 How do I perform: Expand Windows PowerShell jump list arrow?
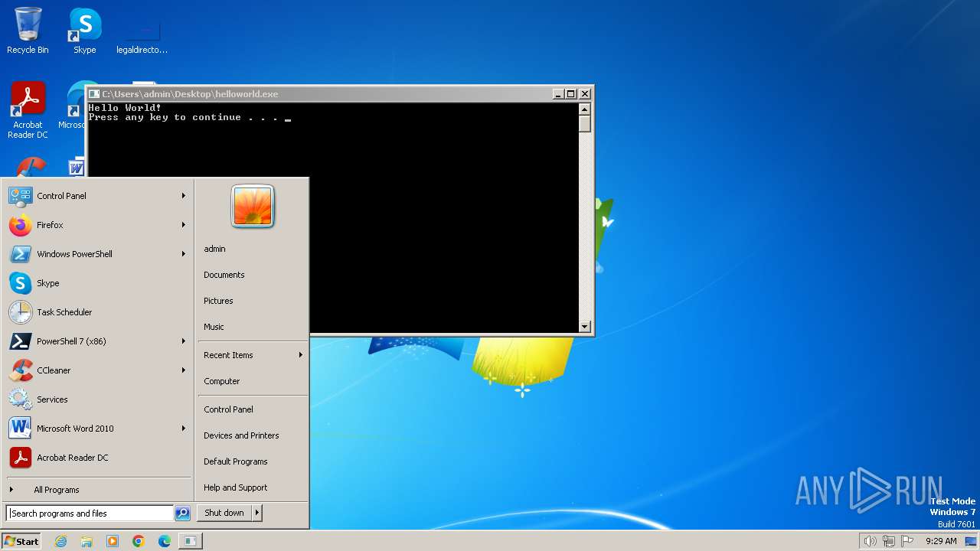tap(184, 254)
